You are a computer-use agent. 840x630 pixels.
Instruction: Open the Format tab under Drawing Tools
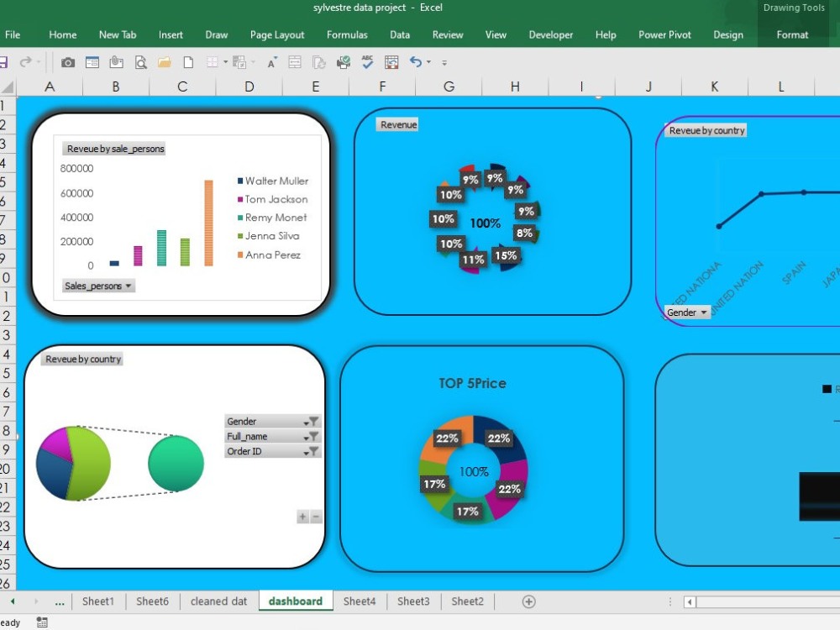coord(792,34)
